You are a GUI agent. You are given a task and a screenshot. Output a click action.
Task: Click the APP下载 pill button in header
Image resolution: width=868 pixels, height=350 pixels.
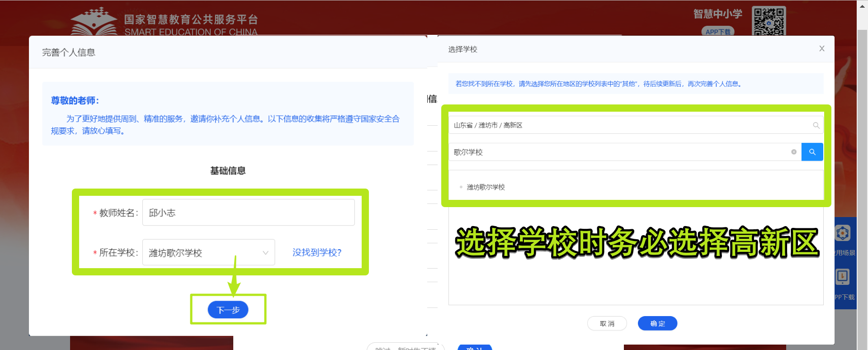click(x=717, y=32)
